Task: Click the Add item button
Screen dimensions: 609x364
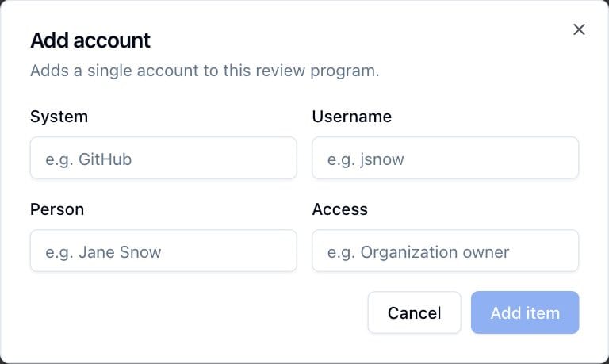Action: (x=525, y=312)
